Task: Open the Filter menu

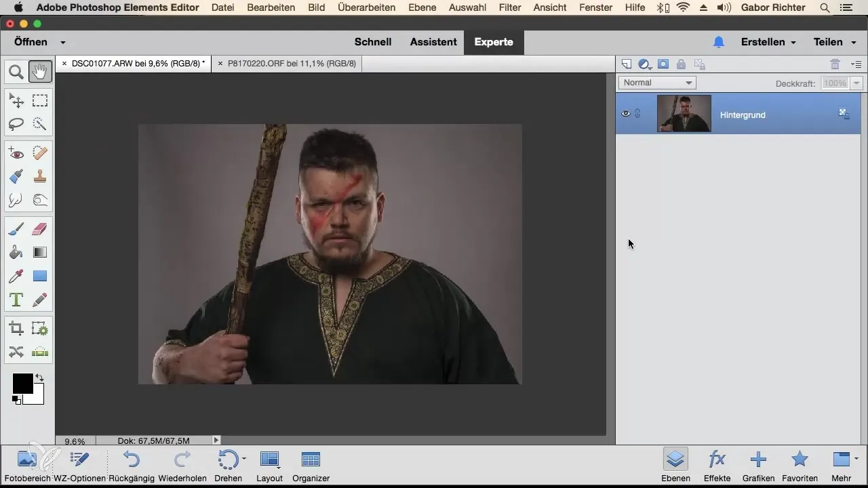Action: [509, 7]
